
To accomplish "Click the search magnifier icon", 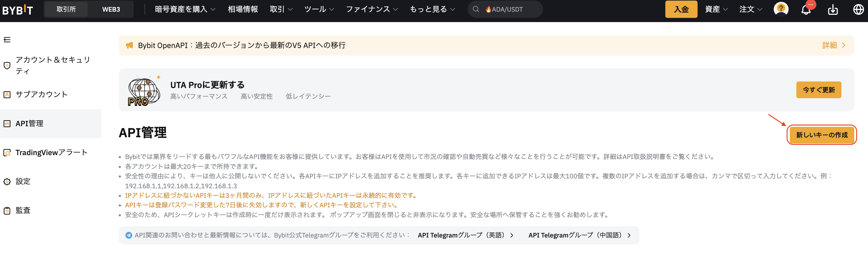I will 476,10.
